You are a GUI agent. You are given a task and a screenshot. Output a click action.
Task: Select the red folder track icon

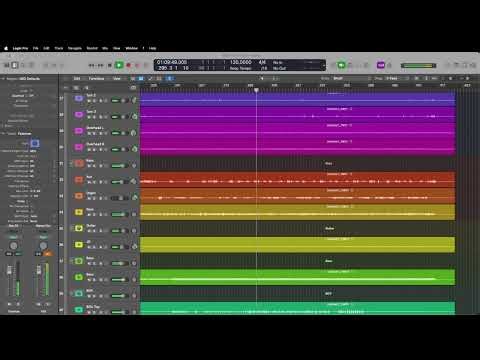79,163
